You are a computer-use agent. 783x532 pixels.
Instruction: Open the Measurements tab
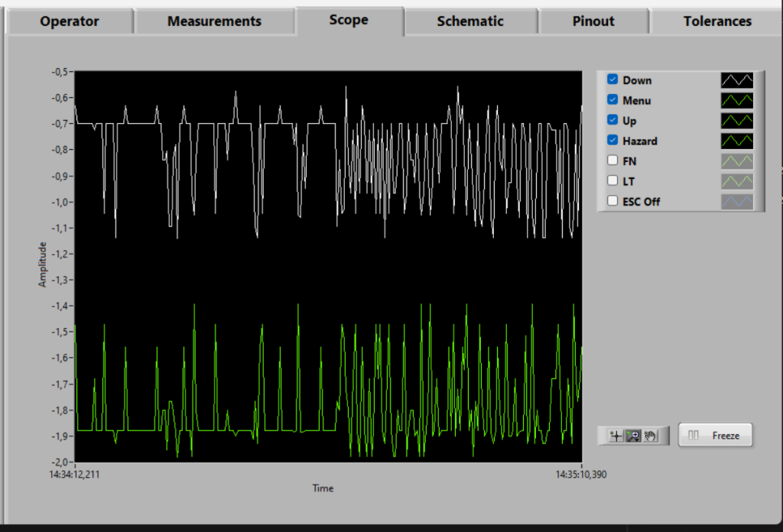click(214, 21)
